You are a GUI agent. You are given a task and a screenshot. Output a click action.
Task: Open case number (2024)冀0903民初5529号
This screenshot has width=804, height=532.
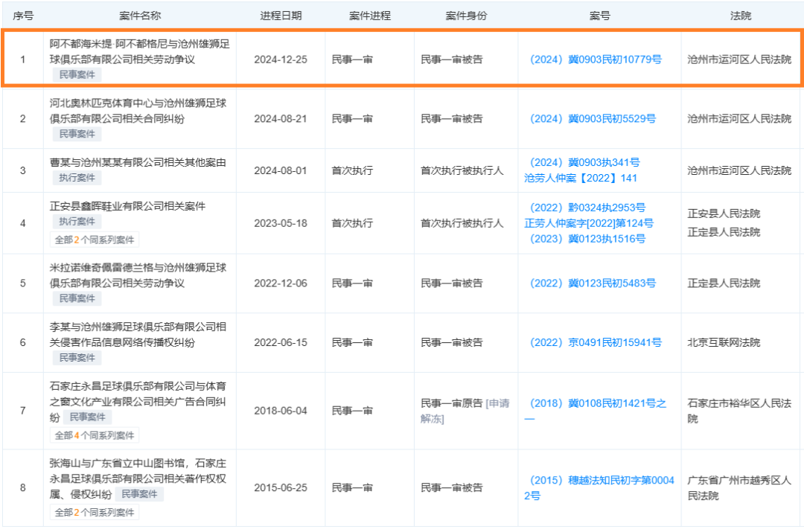pyautogui.click(x=593, y=119)
